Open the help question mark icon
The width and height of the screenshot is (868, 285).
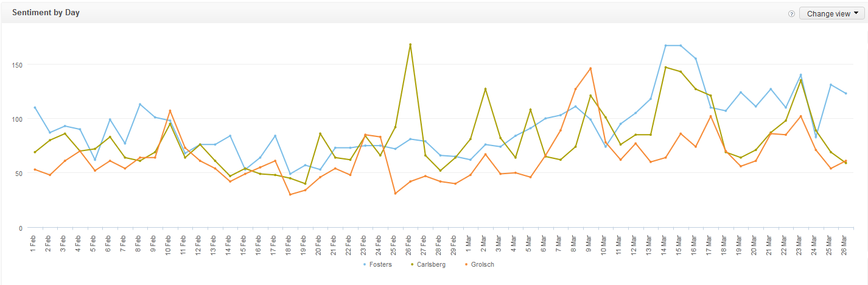[x=791, y=13]
